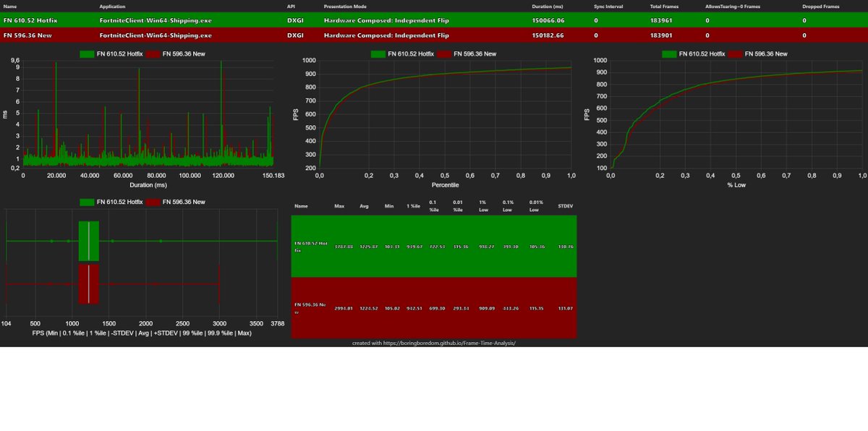Click the 1% Low header in the stats table
Screen dimensions: 868x431
click(485, 206)
